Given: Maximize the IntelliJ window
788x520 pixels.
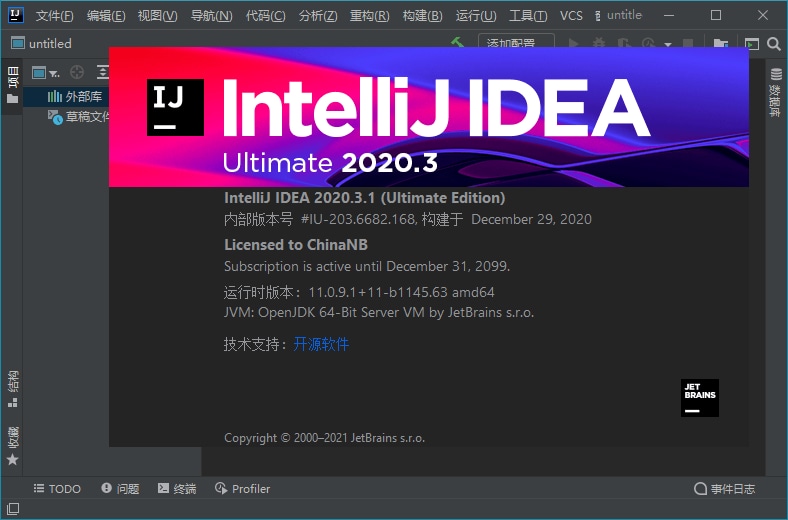Looking at the screenshot, I should [x=716, y=16].
